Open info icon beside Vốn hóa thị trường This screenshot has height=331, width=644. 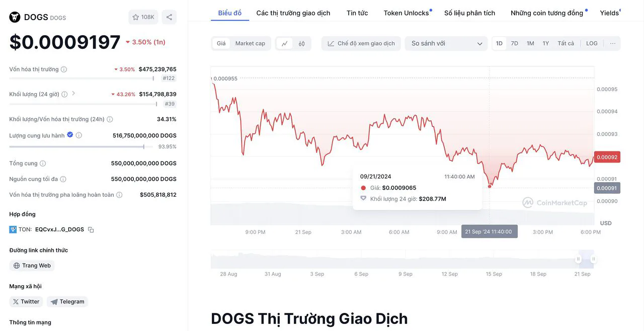[64, 69]
